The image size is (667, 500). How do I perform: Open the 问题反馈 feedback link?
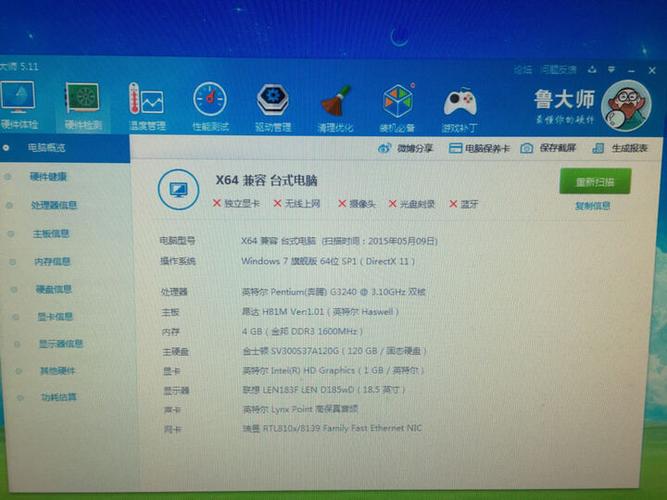tap(559, 69)
